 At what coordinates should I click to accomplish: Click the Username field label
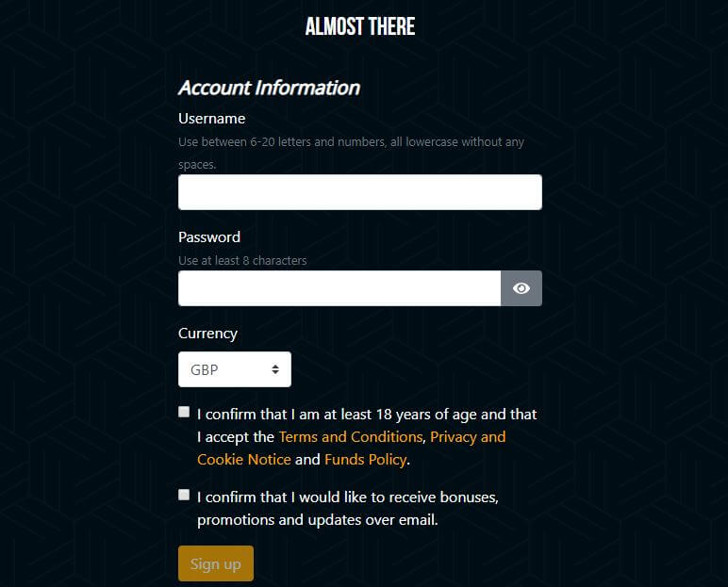(x=212, y=119)
